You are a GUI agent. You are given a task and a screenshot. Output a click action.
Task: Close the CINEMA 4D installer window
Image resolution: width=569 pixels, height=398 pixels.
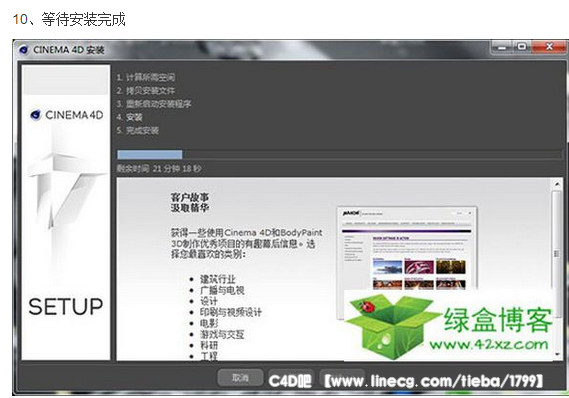(549, 47)
